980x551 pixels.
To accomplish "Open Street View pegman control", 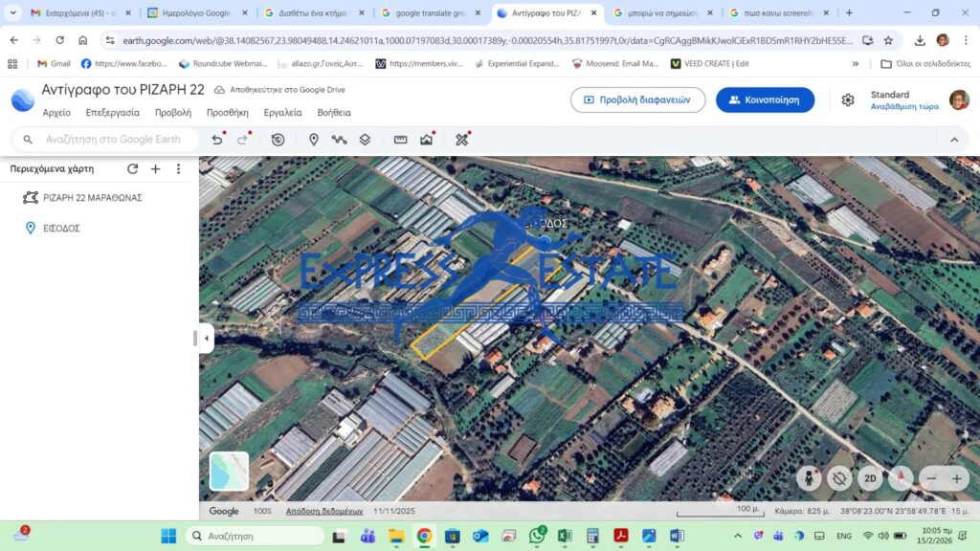I will tap(810, 478).
